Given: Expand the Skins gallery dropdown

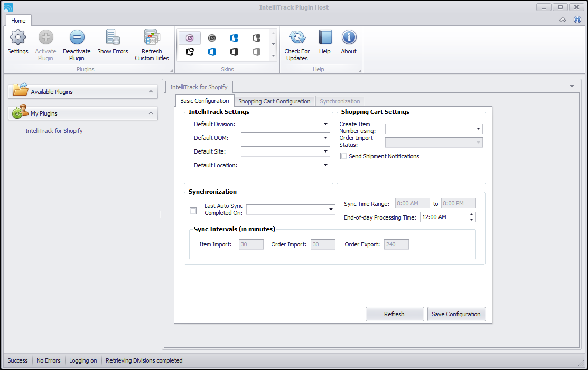Looking at the screenshot, I should pyautogui.click(x=273, y=55).
